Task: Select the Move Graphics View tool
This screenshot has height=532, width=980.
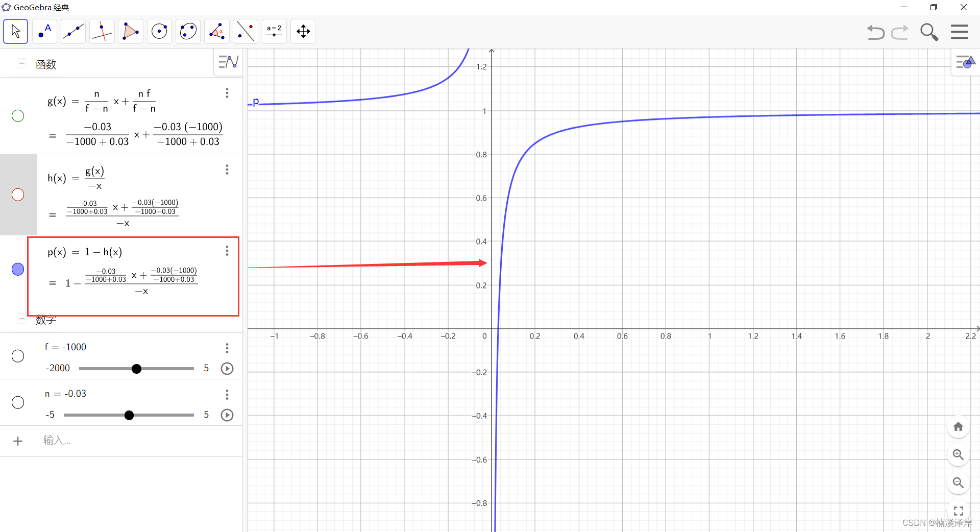Action: [x=303, y=32]
